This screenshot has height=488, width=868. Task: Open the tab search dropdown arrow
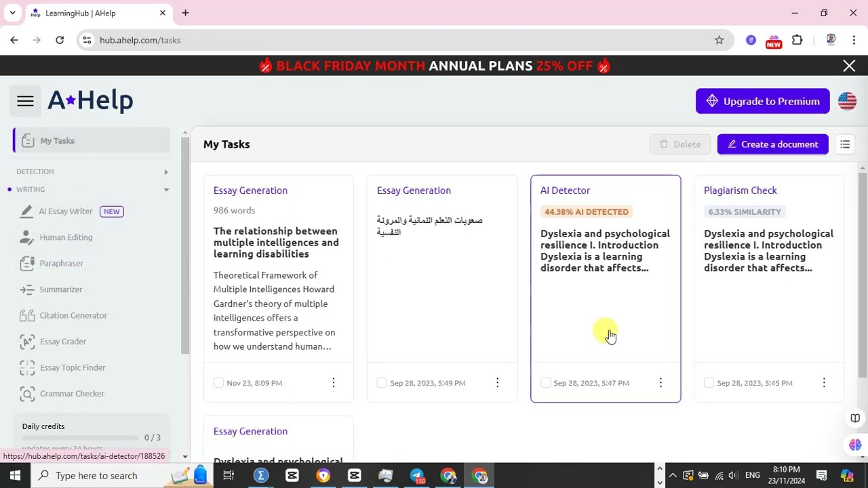point(12,13)
